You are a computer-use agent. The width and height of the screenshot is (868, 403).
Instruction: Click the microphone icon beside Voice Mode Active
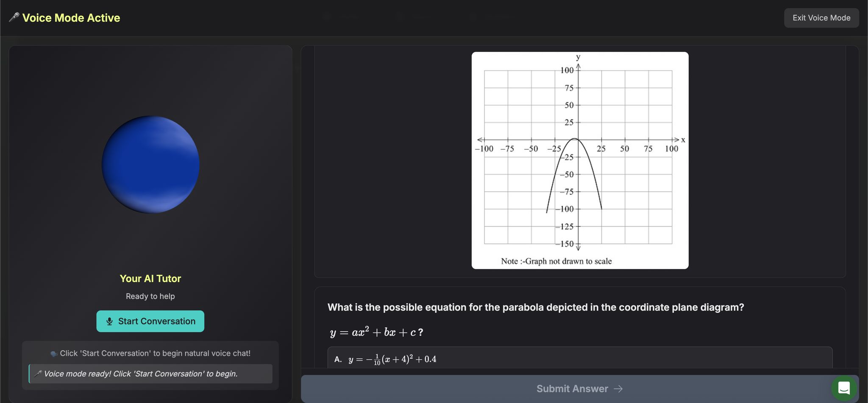[x=14, y=17]
